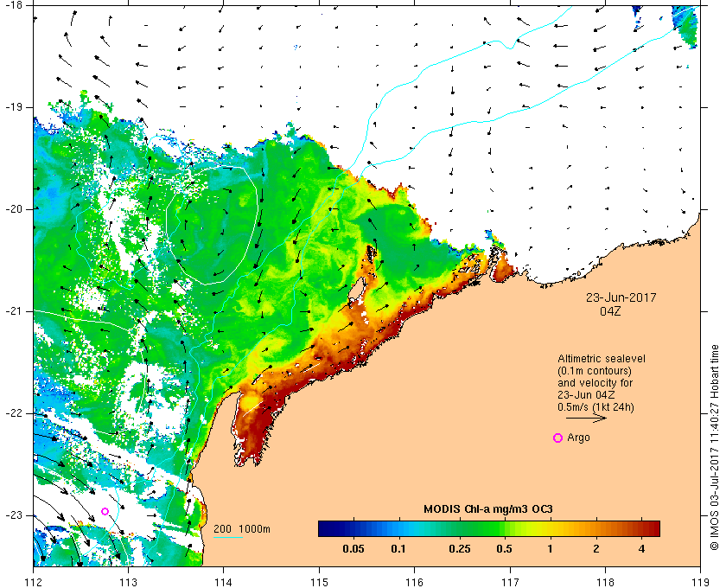Image resolution: width=726 pixels, height=588 pixels.
Task: Click colorbar tick label '2'
Action: tap(595, 549)
